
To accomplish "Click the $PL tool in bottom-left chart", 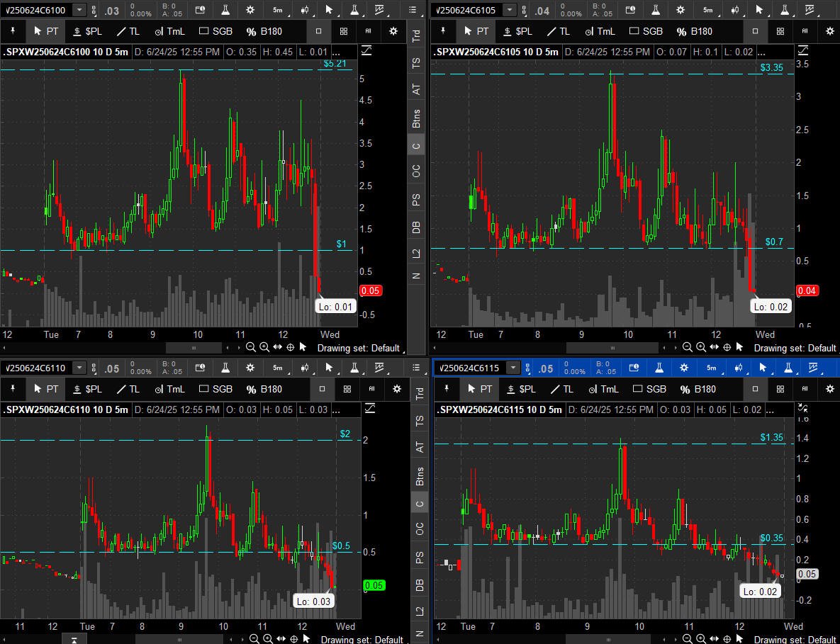I will click(88, 389).
